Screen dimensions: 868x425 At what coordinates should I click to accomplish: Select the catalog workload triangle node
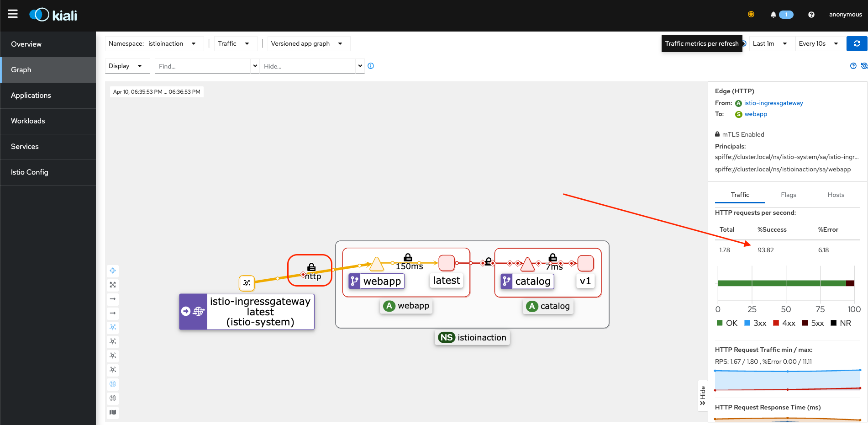(x=527, y=265)
